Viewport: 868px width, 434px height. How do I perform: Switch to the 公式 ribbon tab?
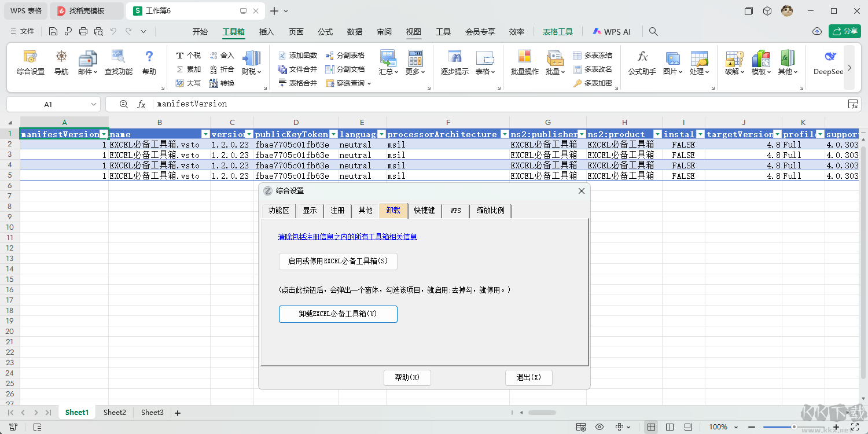pos(325,32)
